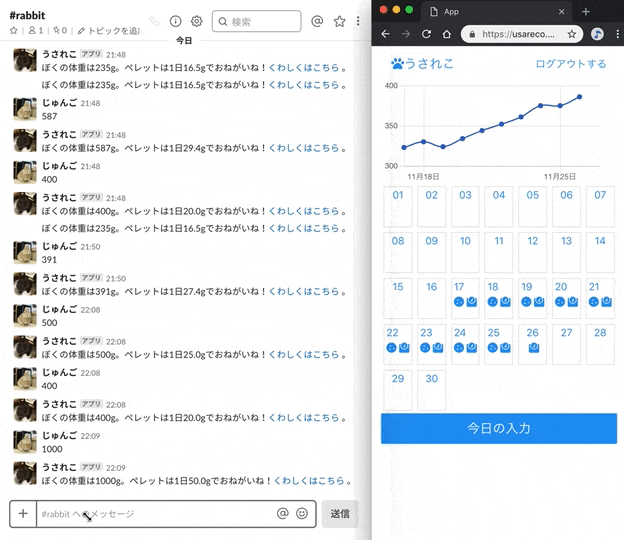Close the App browser tab
The height and width of the screenshot is (540, 624).
coord(562,12)
